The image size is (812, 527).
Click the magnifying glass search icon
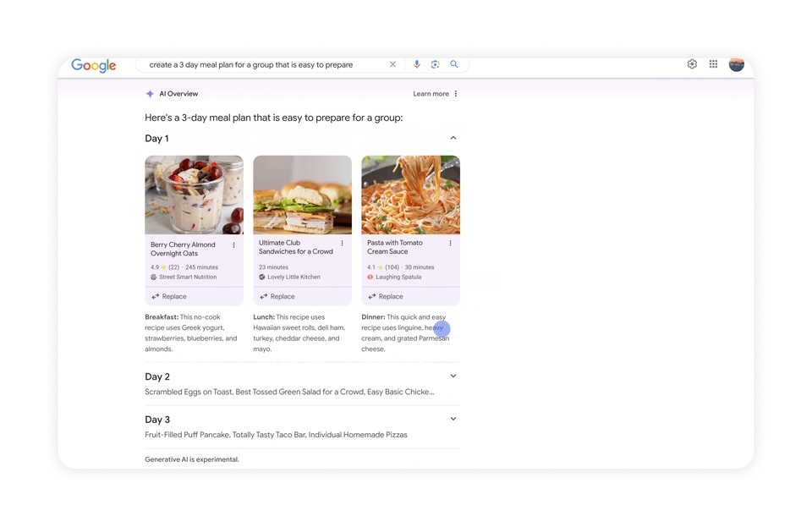tap(453, 64)
